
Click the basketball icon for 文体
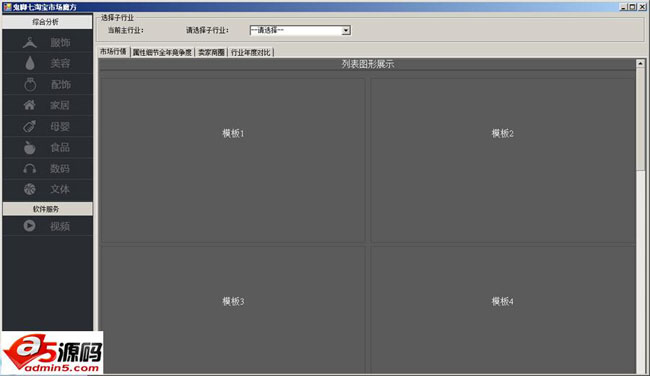29,189
